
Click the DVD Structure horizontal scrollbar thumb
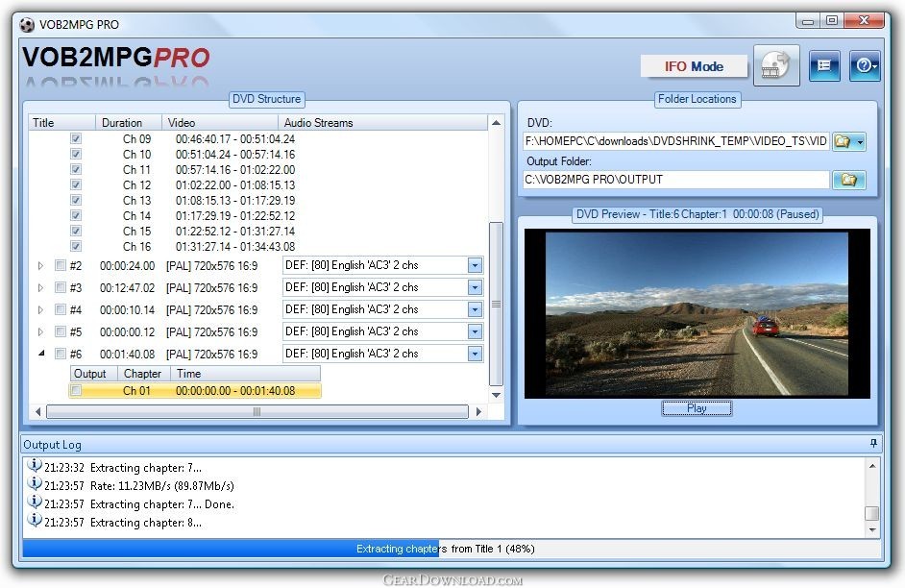click(257, 411)
